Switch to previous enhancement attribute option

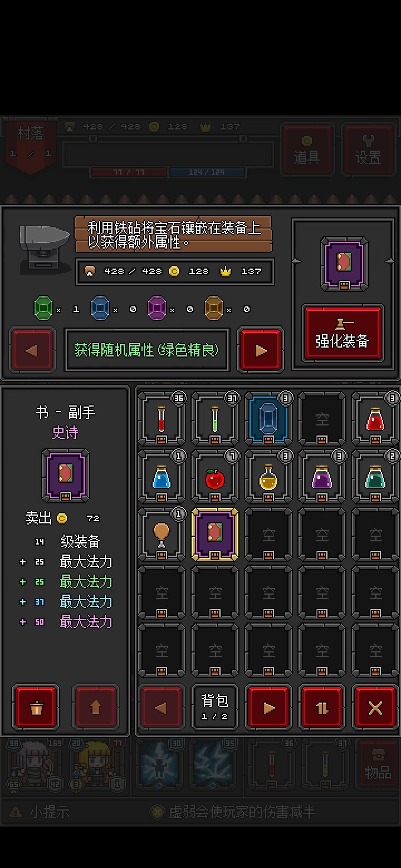coord(32,350)
